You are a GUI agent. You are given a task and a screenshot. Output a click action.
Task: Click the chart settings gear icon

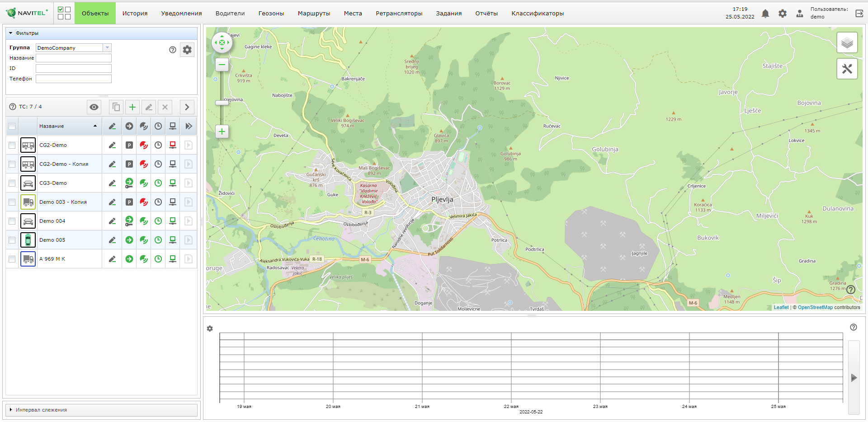click(x=210, y=328)
